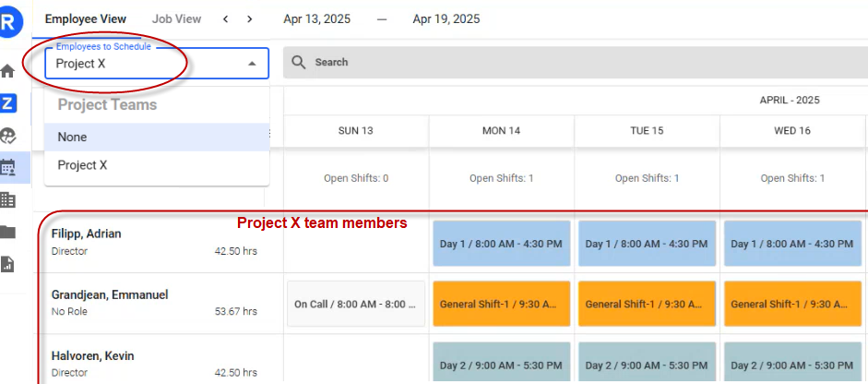Click the R app logo
The image size is (868, 384).
click(9, 22)
